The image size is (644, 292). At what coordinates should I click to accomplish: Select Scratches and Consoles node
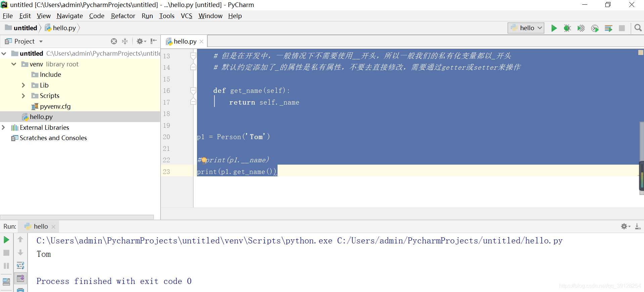(x=53, y=138)
